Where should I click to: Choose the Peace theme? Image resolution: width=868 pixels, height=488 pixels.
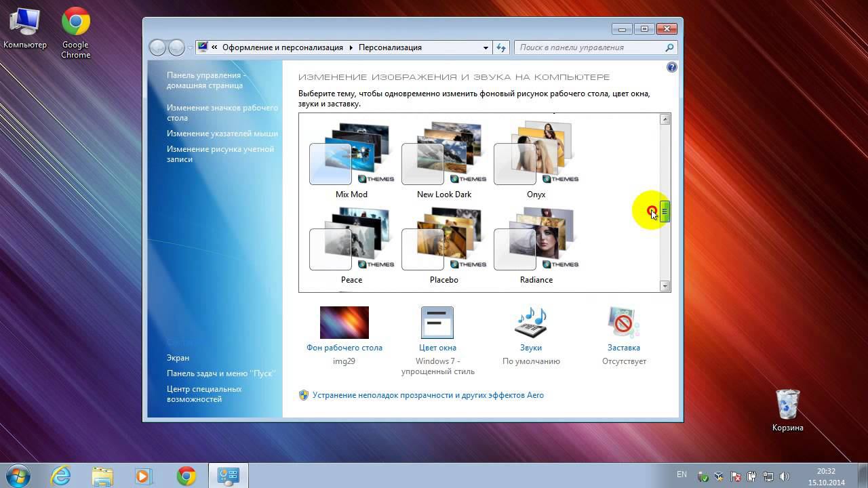click(x=351, y=247)
